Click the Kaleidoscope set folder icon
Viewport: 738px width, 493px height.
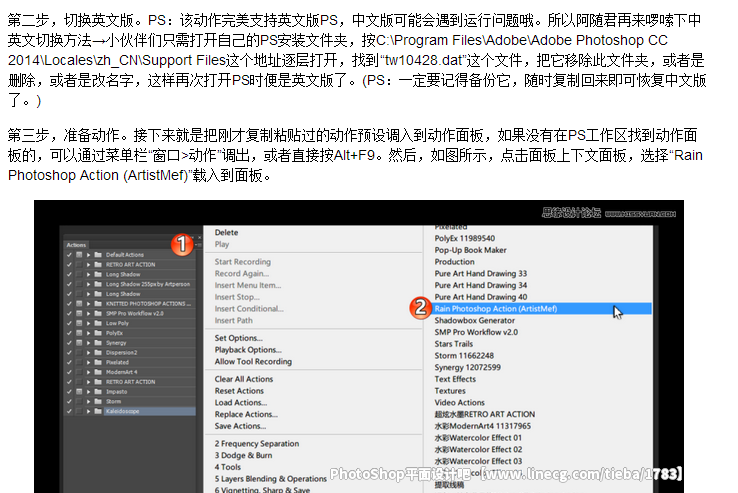[x=98, y=411]
